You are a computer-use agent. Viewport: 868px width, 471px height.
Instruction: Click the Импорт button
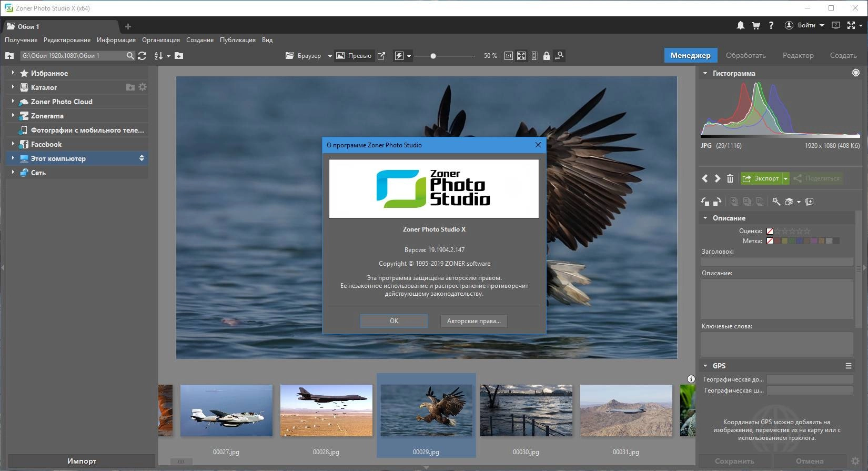tap(82, 461)
